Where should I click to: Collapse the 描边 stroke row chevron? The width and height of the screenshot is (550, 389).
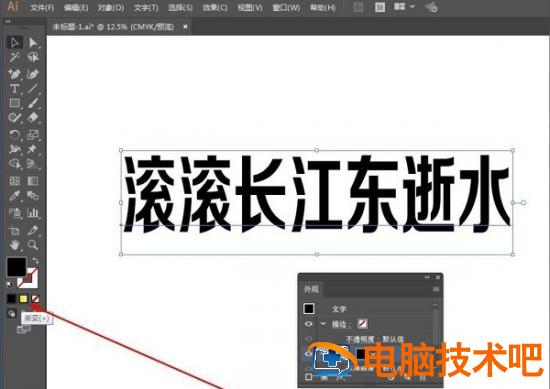pyautogui.click(x=323, y=323)
